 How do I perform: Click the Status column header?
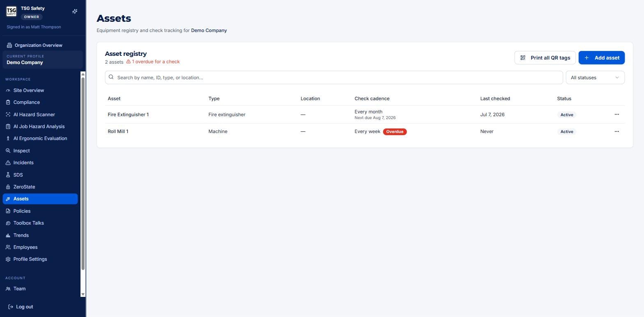point(564,99)
